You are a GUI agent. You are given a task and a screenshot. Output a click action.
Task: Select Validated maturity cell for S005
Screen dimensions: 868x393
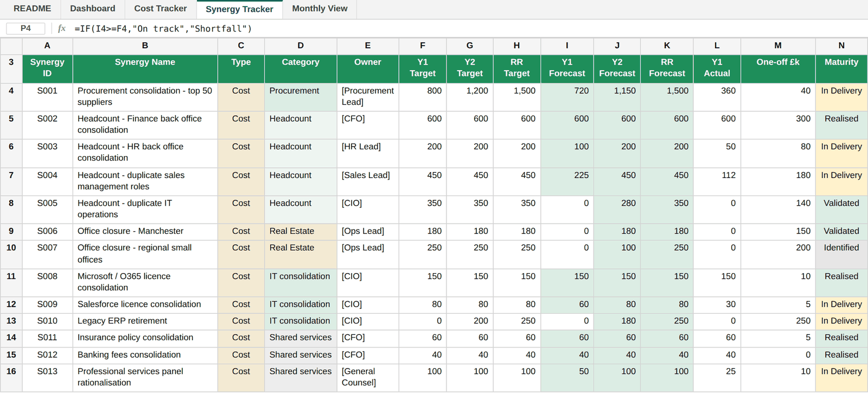tap(841, 210)
